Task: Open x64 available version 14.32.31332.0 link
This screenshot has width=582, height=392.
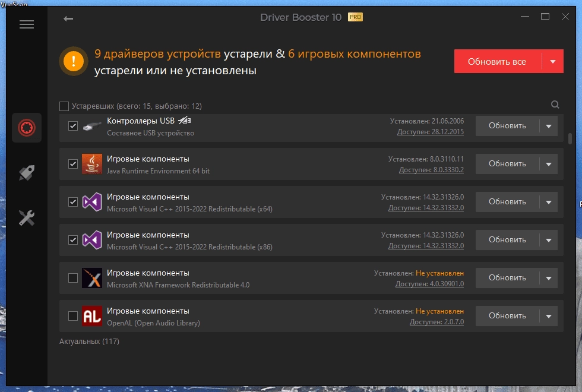Action: click(x=426, y=208)
